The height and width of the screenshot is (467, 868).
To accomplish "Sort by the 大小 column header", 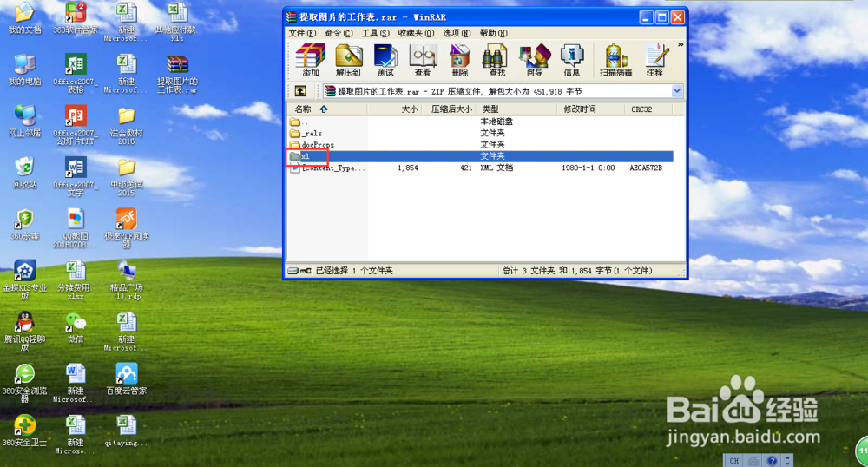I will (x=395, y=109).
